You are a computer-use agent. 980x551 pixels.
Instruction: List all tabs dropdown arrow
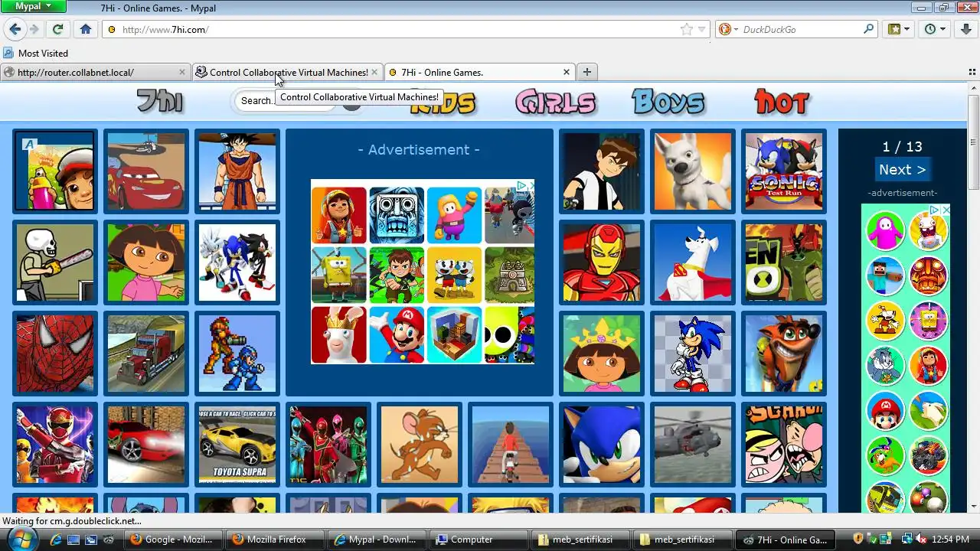click(x=972, y=72)
